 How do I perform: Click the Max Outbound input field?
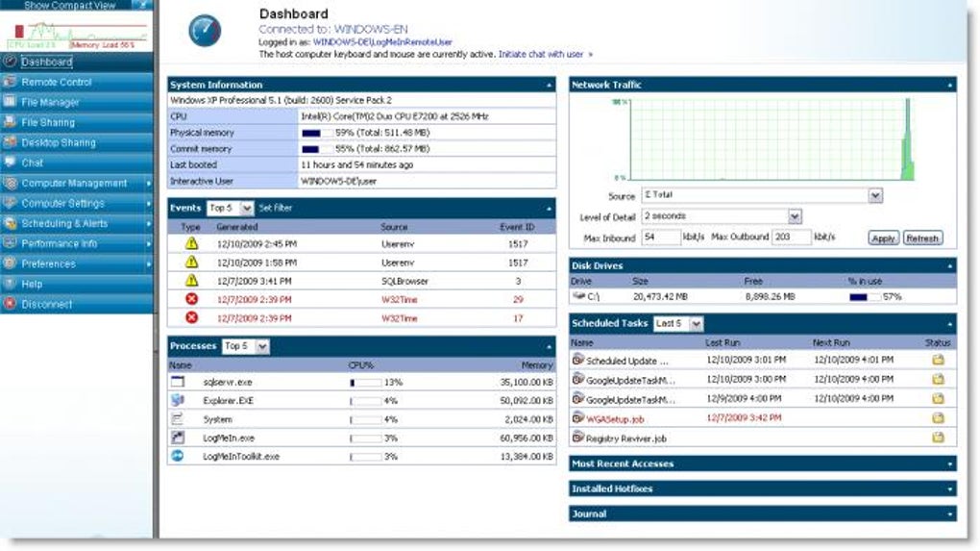(792, 238)
